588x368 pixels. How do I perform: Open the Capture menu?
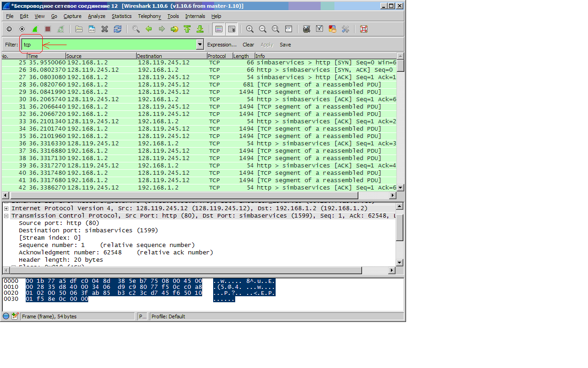[x=72, y=16]
